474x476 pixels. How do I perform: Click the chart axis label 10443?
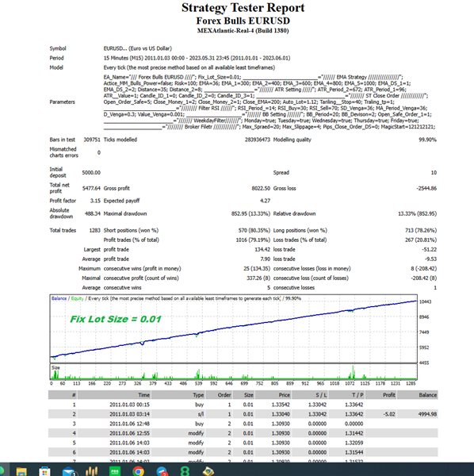425,301
